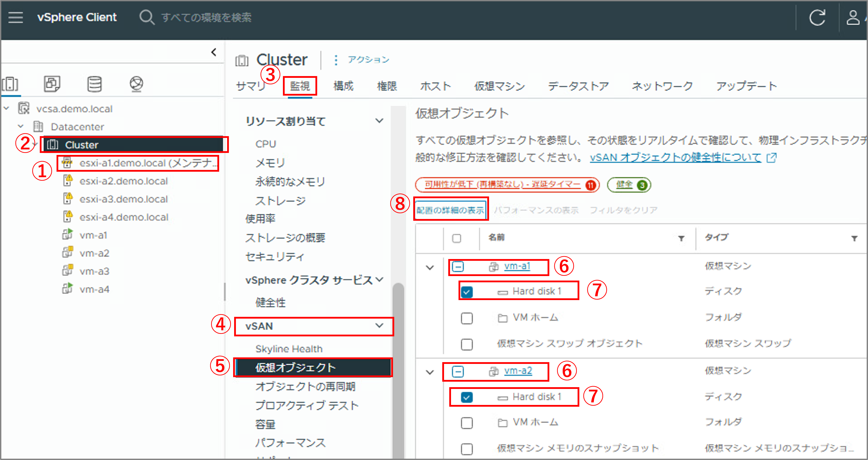Click the vm-a3 VM icon in tree
This screenshot has height=460, width=868.
click(67, 271)
